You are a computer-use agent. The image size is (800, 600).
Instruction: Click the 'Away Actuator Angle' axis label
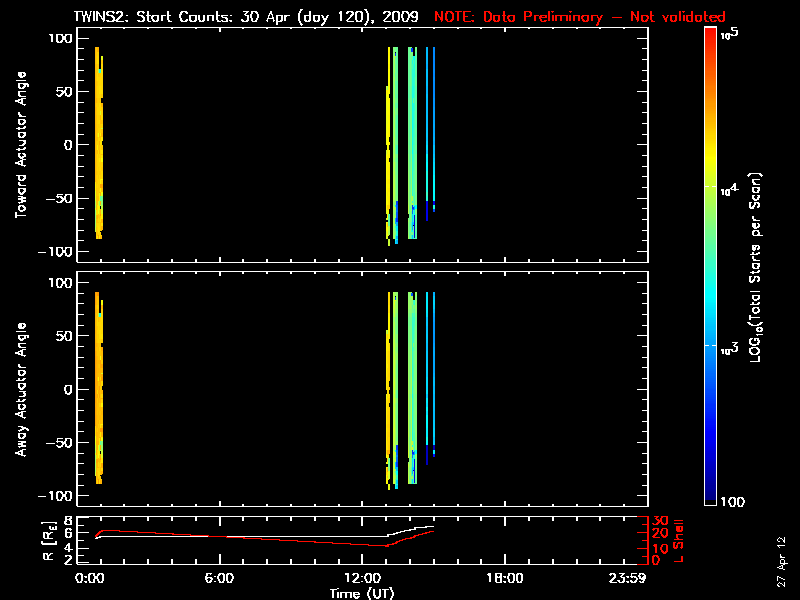click(x=19, y=390)
